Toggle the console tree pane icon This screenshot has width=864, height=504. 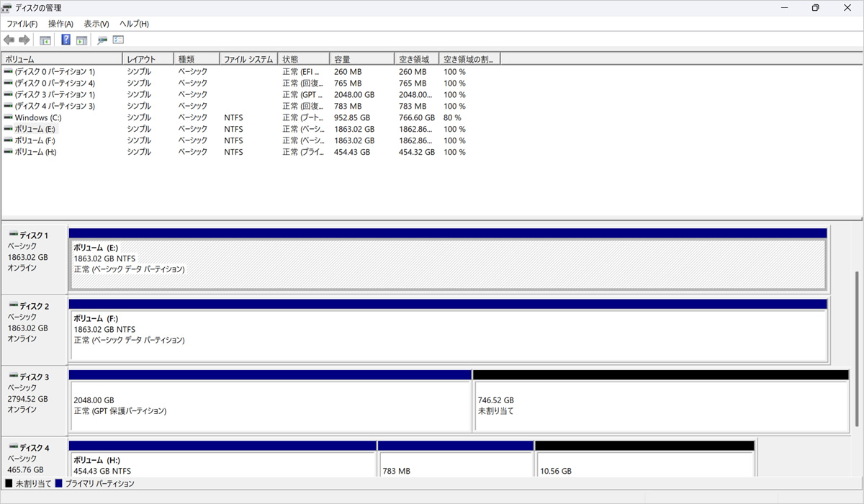[x=45, y=40]
